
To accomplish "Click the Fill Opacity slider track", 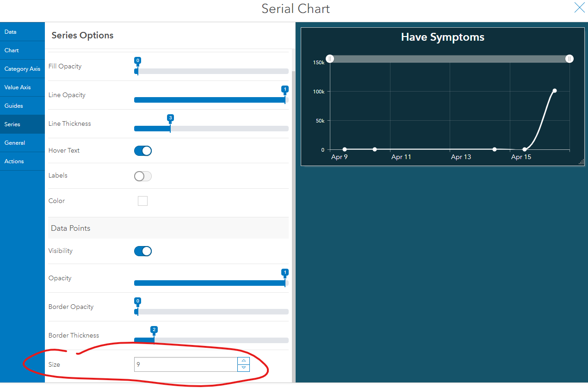I will coord(213,71).
